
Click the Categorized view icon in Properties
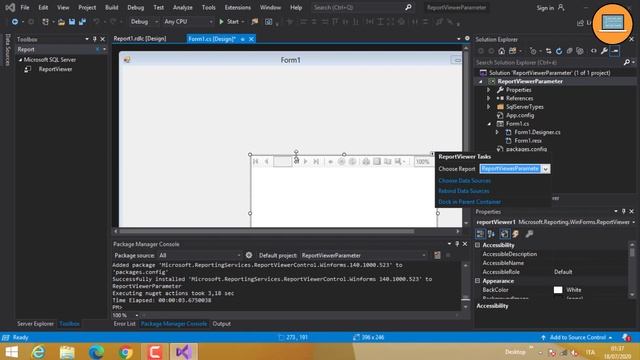coord(480,234)
